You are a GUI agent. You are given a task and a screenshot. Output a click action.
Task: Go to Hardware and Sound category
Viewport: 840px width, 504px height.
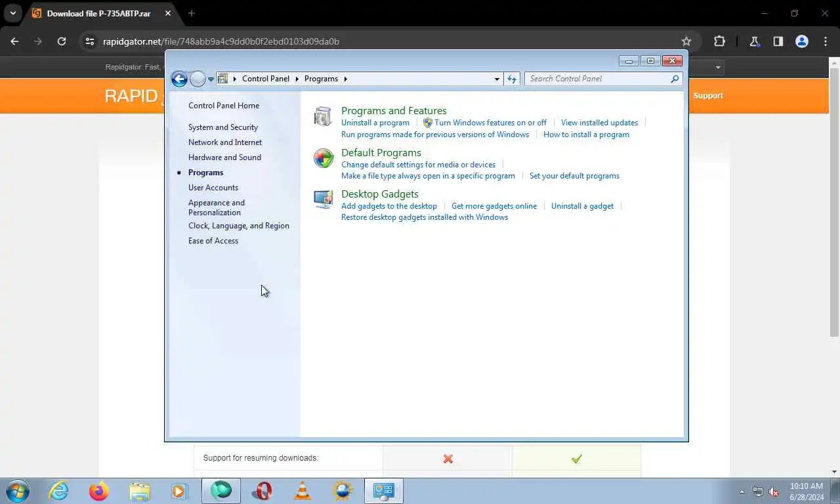click(224, 157)
